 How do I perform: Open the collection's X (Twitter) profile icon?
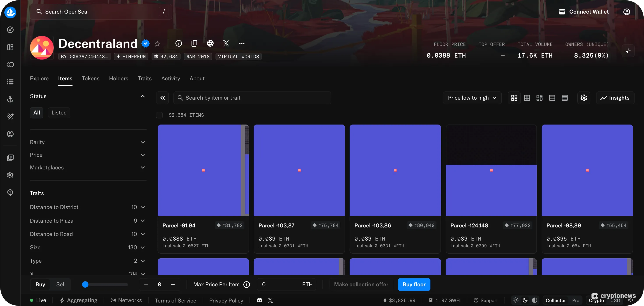coord(226,43)
